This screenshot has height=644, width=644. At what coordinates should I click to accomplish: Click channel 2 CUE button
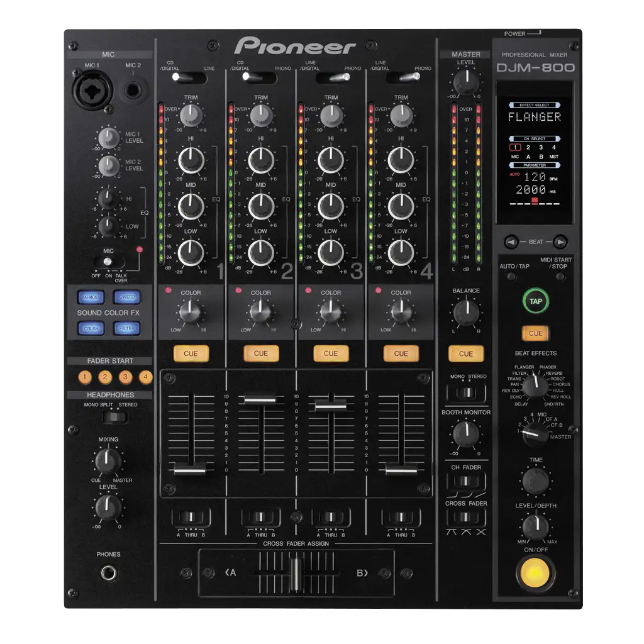261,353
